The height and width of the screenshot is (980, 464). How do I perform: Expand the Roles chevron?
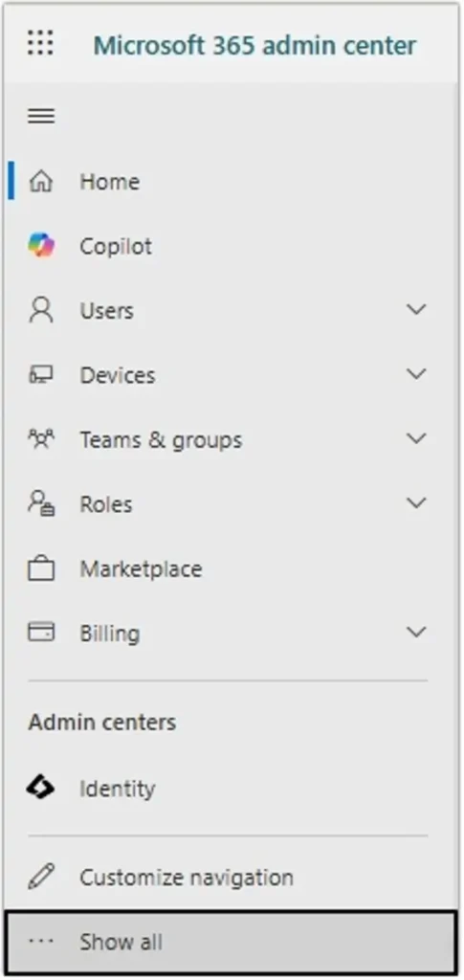tap(416, 502)
